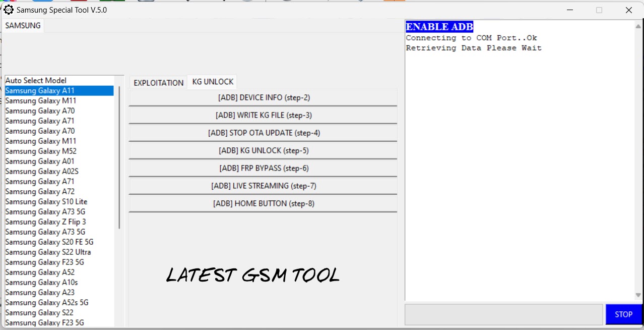Click [ADB] WRITE KG FILE (step-3)
Viewport: 644px width, 330px height.
pos(263,115)
